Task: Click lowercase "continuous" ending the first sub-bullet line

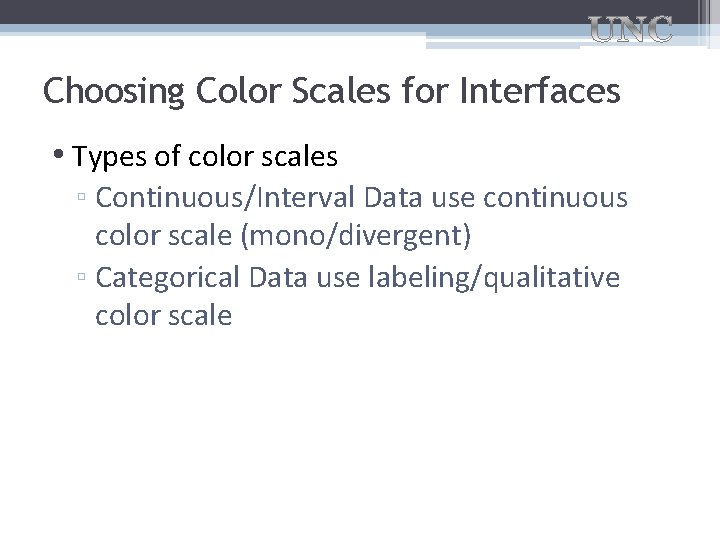Action: [x=555, y=197]
